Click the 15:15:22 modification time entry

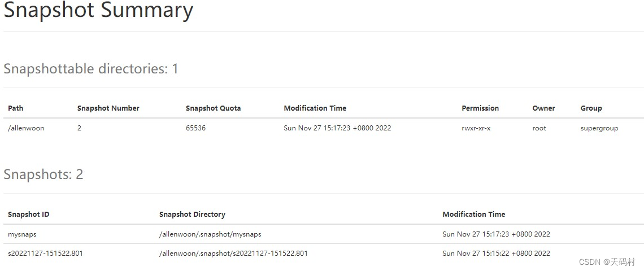pyautogui.click(x=496, y=253)
